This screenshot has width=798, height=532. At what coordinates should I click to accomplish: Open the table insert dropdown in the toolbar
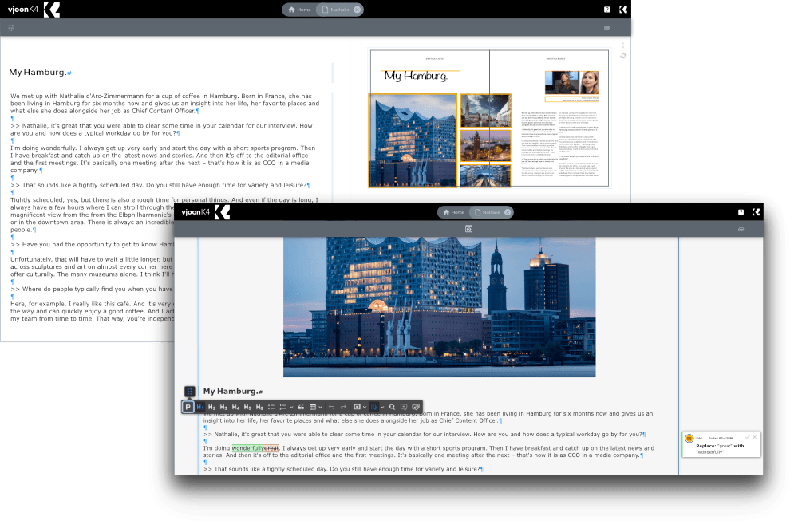[319, 407]
